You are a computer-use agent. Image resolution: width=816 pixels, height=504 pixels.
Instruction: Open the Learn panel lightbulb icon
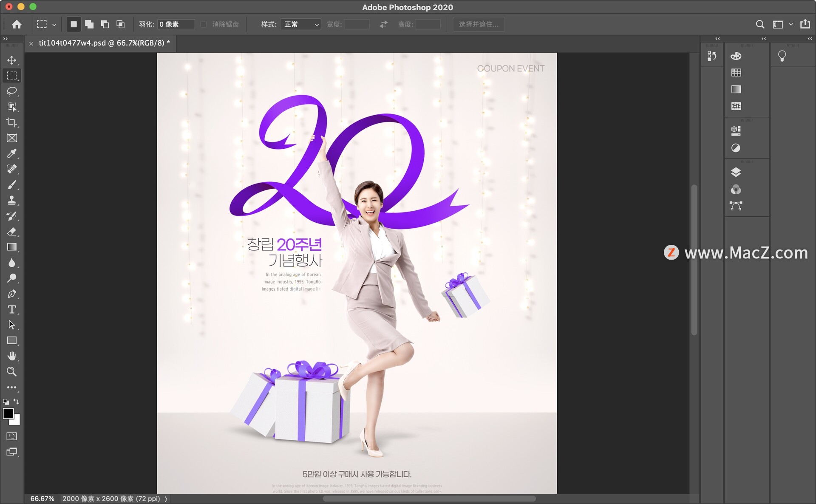click(782, 56)
